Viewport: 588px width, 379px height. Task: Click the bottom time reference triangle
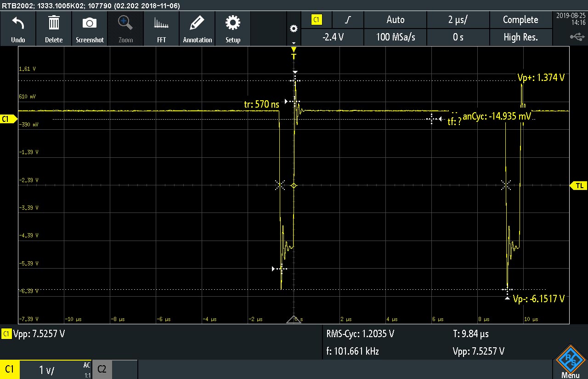[x=294, y=319]
